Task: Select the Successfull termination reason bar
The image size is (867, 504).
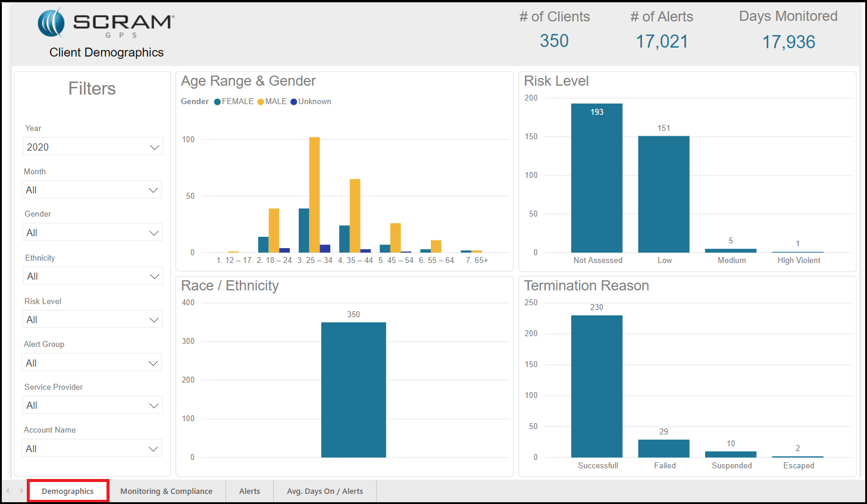Action: pyautogui.click(x=597, y=387)
